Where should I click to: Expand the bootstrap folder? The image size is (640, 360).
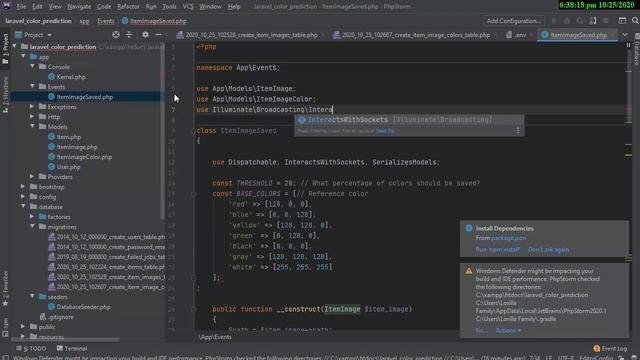pos(23,187)
